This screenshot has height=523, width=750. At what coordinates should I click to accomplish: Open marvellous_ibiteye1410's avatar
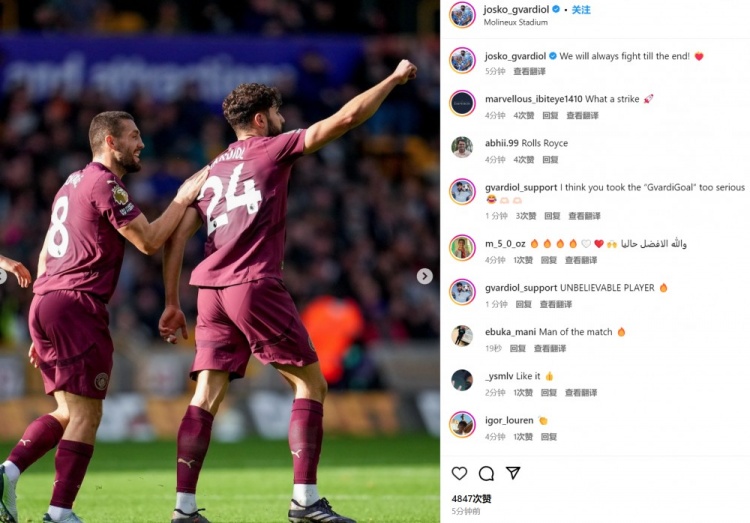pos(462,103)
